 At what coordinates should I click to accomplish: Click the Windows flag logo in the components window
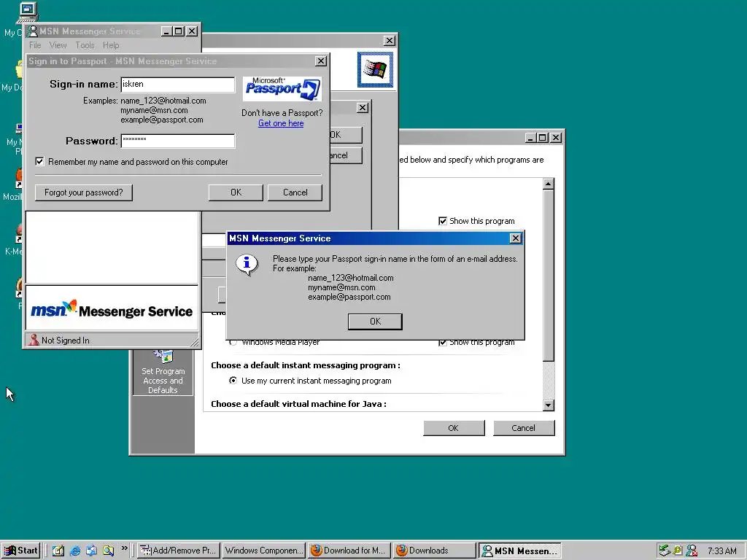[376, 70]
